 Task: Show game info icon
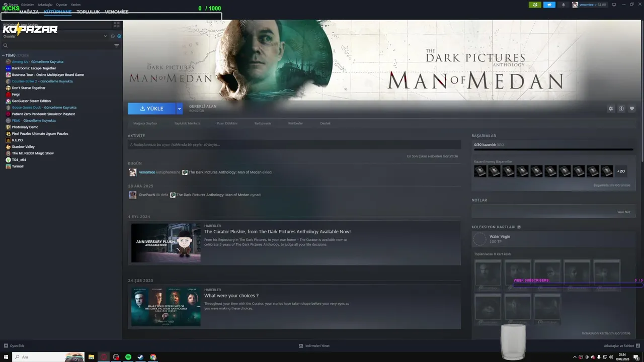[621, 109]
